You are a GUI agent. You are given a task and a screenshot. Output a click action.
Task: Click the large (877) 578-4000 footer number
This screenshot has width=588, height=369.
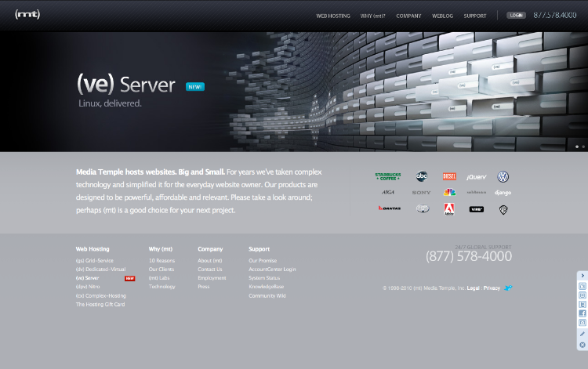tap(468, 257)
